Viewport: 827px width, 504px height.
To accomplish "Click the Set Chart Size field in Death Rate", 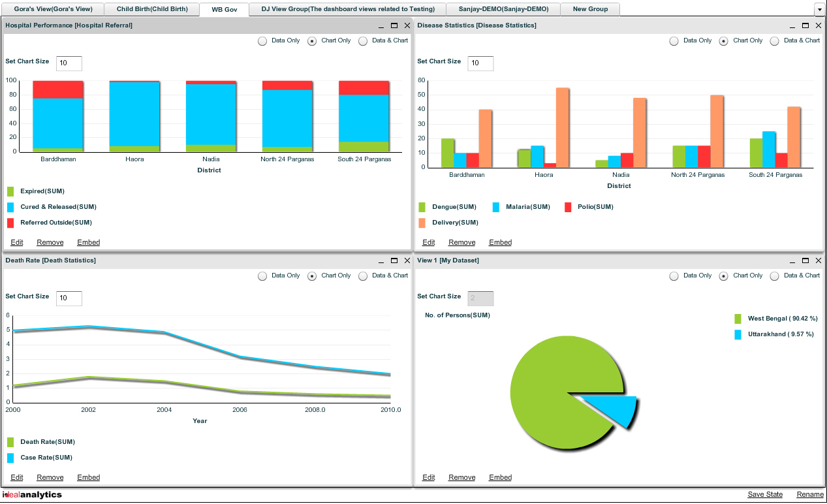I will coord(69,298).
